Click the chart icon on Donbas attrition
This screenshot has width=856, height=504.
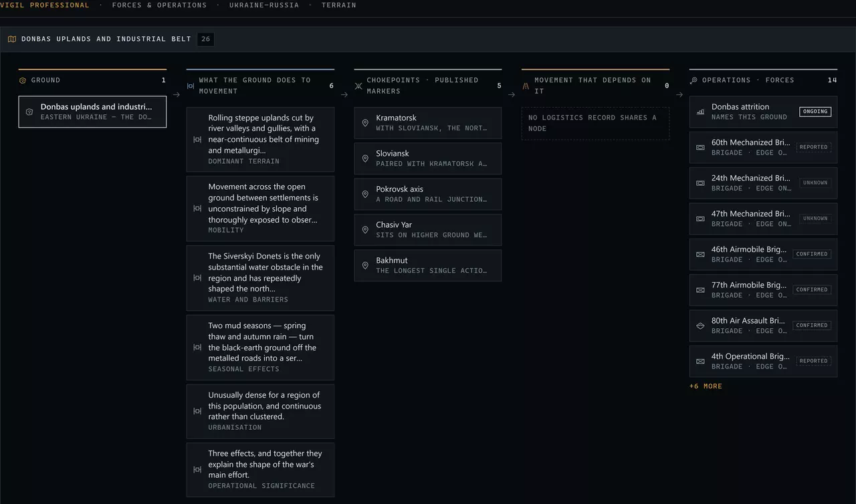click(700, 112)
